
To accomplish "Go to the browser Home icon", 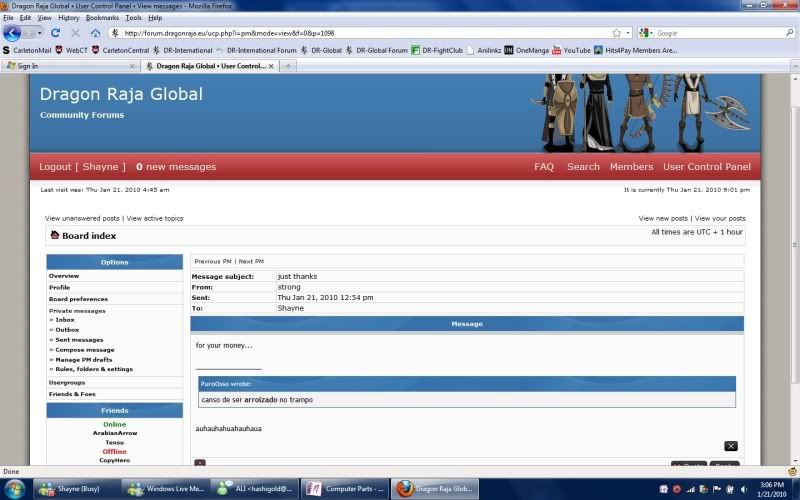I will pyautogui.click(x=95, y=33).
